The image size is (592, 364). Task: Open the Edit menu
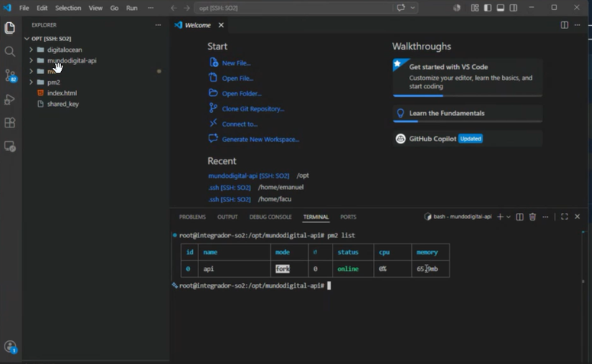click(x=42, y=8)
